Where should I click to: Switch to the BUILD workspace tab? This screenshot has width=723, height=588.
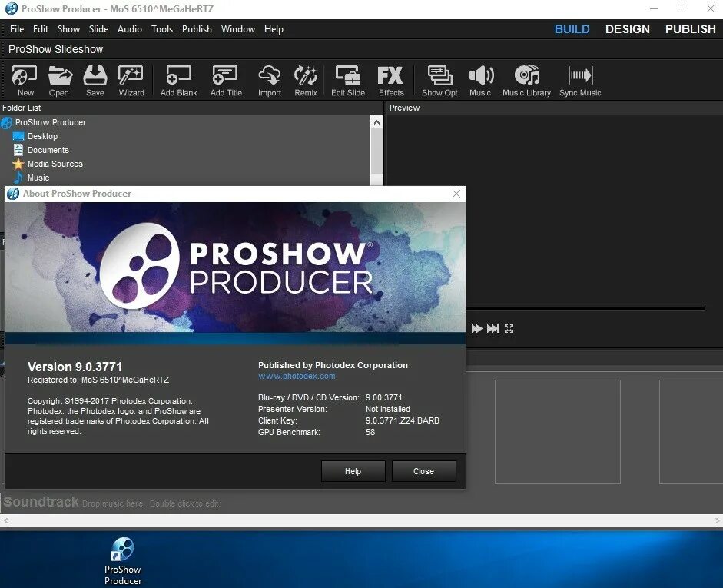pos(572,29)
